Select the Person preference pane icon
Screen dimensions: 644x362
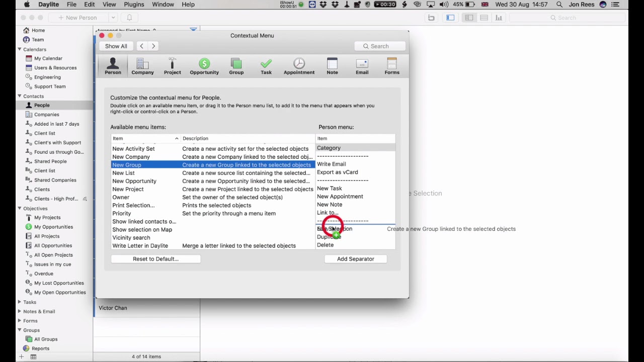[113, 66]
